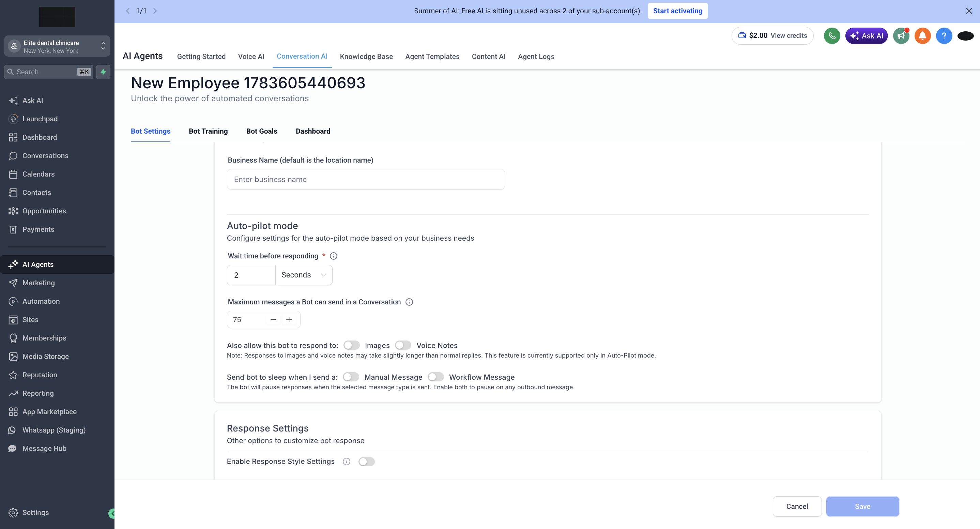Open the Bot Goals tab
This screenshot has height=529, width=980.
(262, 131)
